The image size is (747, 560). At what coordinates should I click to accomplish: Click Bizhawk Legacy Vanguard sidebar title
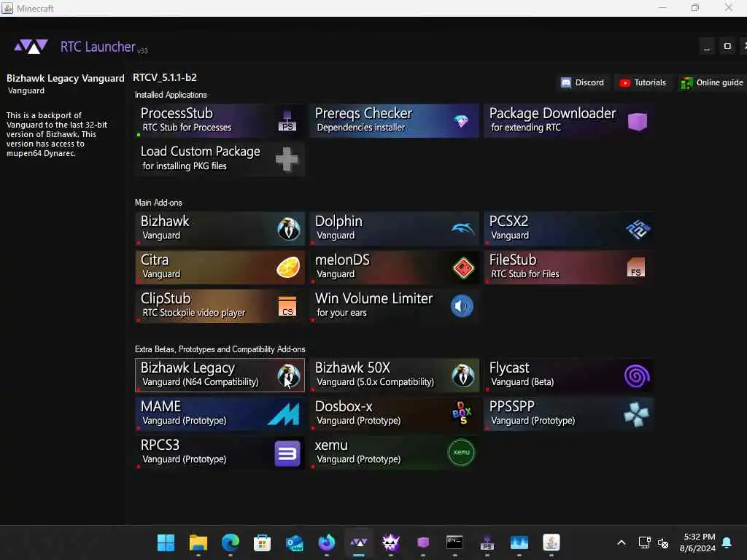coord(65,78)
